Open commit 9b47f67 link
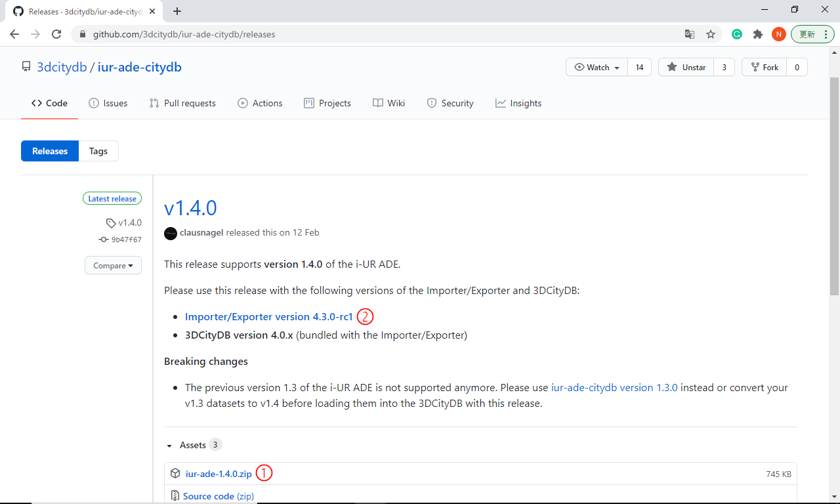This screenshot has height=504, width=840. click(x=120, y=240)
